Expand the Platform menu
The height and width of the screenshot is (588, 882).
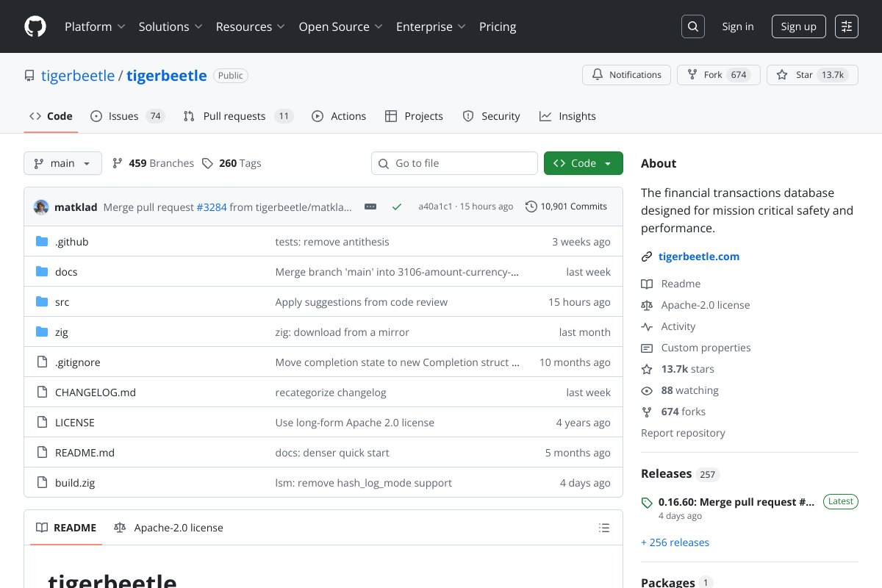click(95, 26)
